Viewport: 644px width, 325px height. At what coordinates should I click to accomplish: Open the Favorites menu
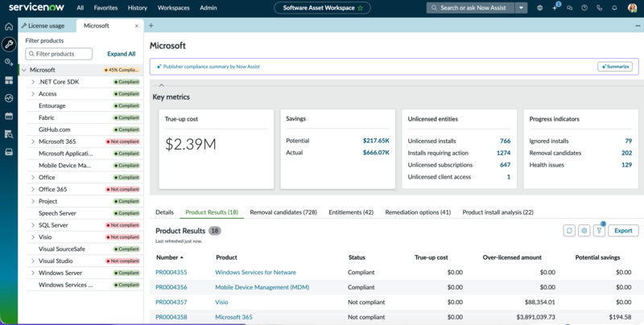(105, 8)
